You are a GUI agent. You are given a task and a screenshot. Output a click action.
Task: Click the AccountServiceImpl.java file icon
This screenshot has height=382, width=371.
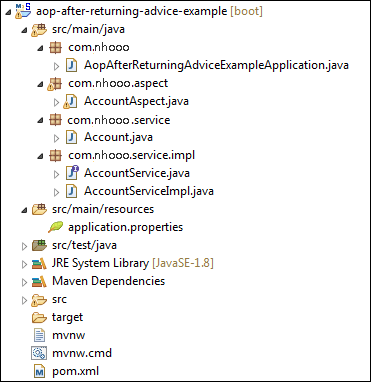coord(71,191)
